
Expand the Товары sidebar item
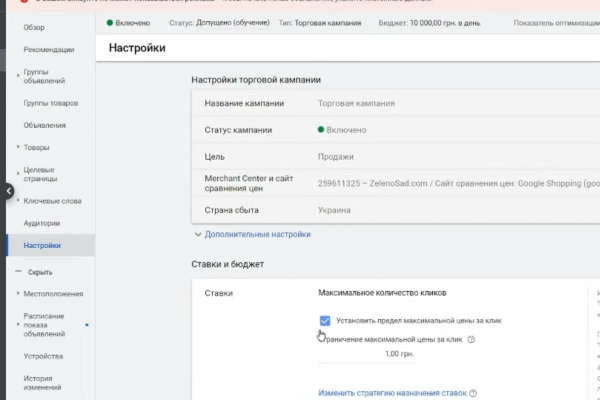click(x=17, y=146)
